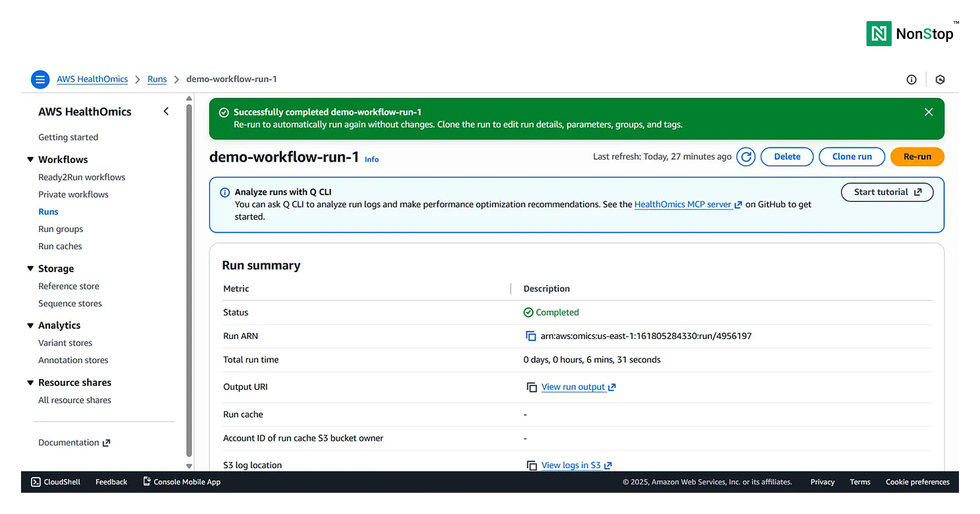Click Runs in the breadcrumb
Image resolution: width=980 pixels, height=514 pixels.
tap(157, 79)
